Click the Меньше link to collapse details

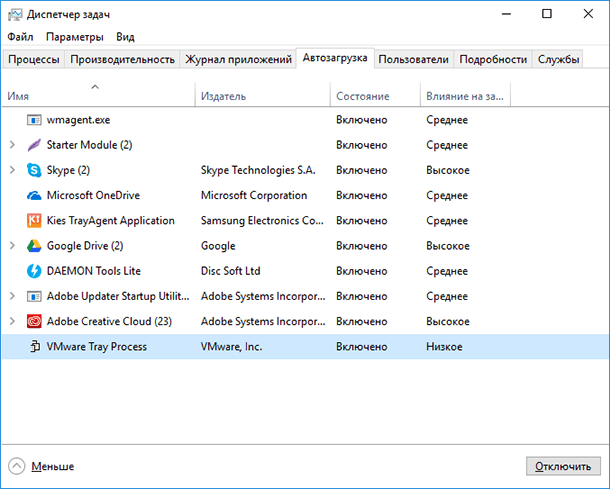53,466
